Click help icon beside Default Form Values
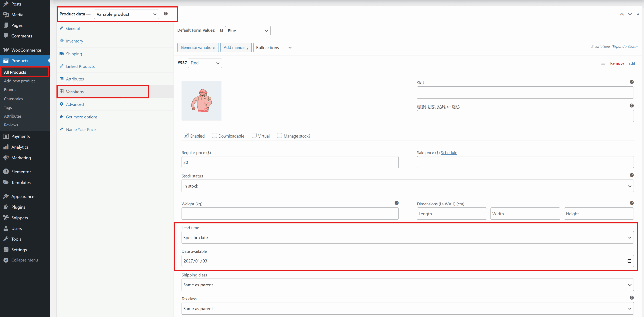The width and height of the screenshot is (644, 317). (x=221, y=30)
